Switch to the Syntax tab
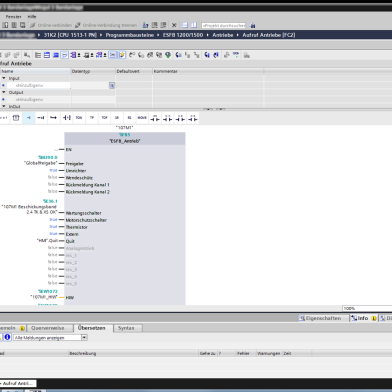 tap(126, 328)
